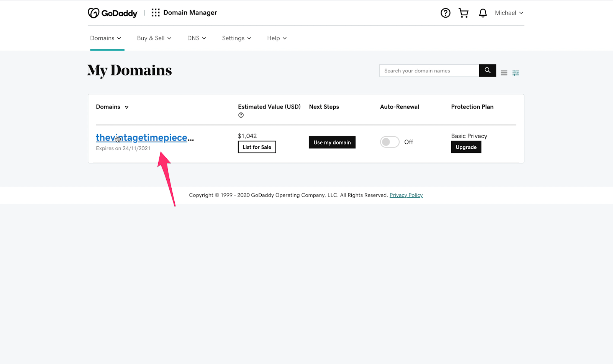Image resolution: width=613 pixels, height=364 pixels.
Task: Open the help question mark icon in header
Action: 445,13
